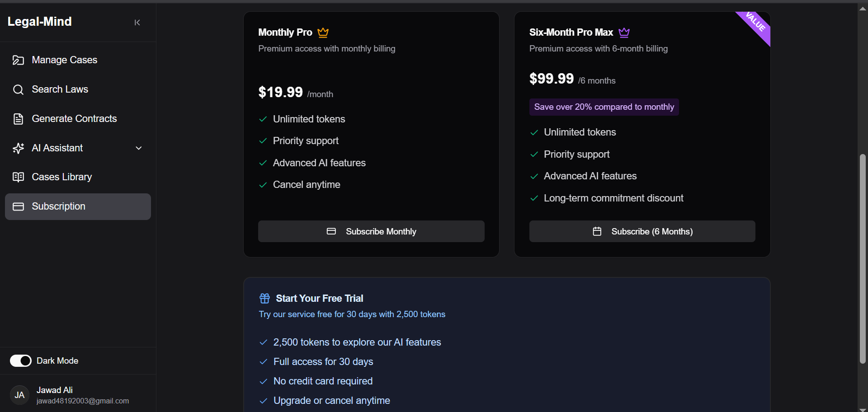Click the purple crown beside Six-Month Pro Max
The width and height of the screenshot is (868, 412).
(624, 33)
